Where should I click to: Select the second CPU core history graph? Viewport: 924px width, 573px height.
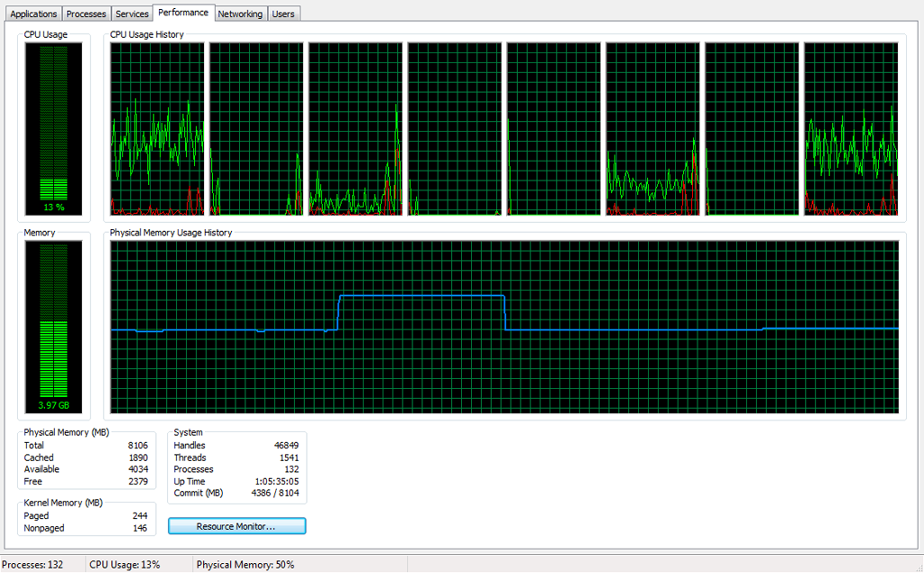[x=256, y=128]
